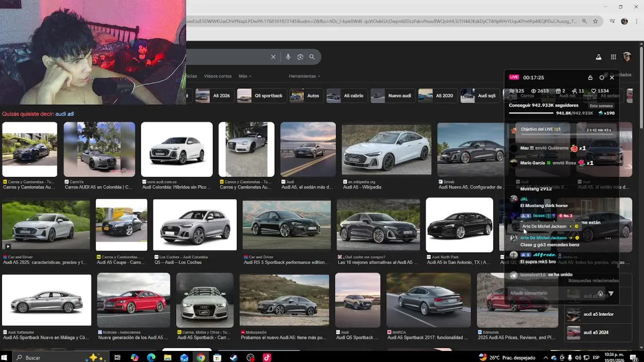This screenshot has width=644, height=362.
Task: Toggle lock on the LIVE overlay
Action: click(590, 77)
